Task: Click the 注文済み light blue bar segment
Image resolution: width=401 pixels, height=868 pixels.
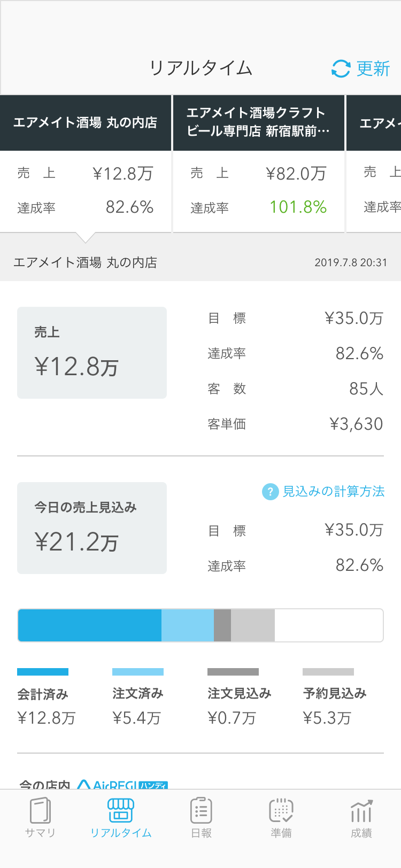Action: [x=188, y=625]
